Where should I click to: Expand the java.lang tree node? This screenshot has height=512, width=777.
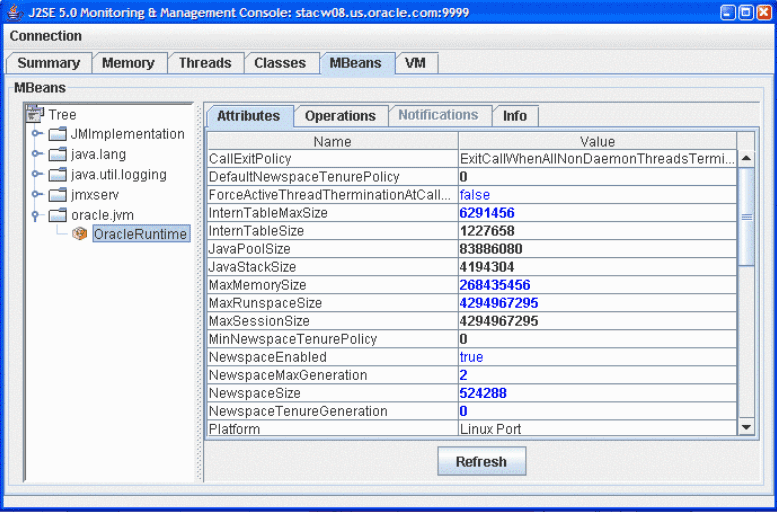(x=37, y=155)
